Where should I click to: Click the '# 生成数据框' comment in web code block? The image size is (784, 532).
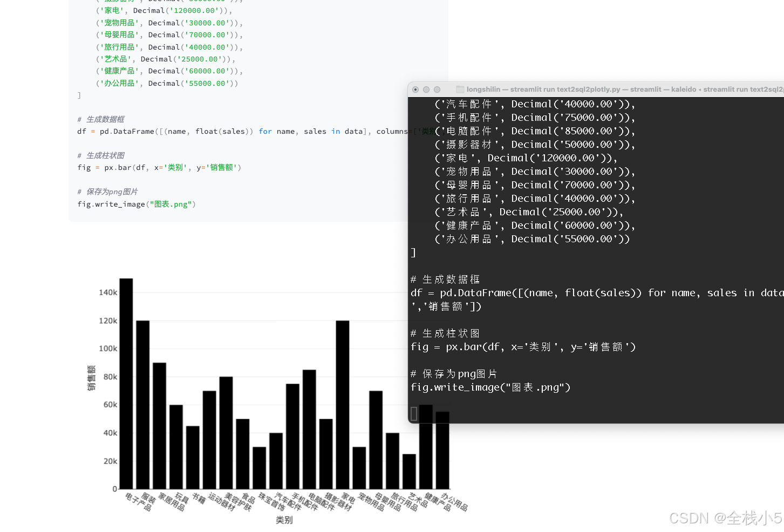101,119
